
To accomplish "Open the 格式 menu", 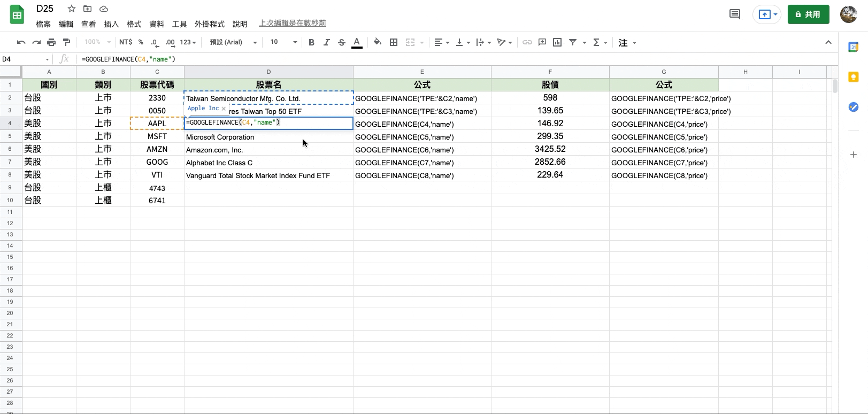I will (134, 24).
